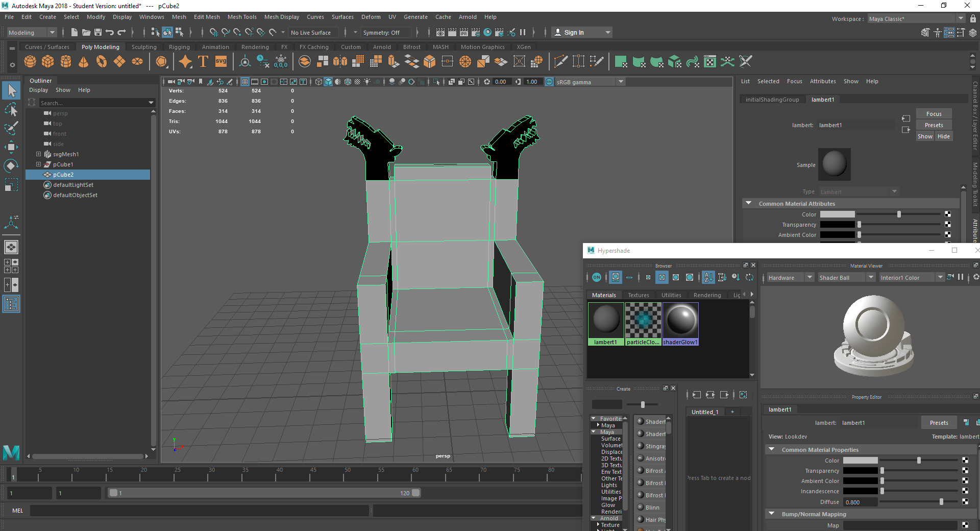Image resolution: width=980 pixels, height=531 pixels.
Task: Activate the Paint selection tool
Action: coord(11,128)
